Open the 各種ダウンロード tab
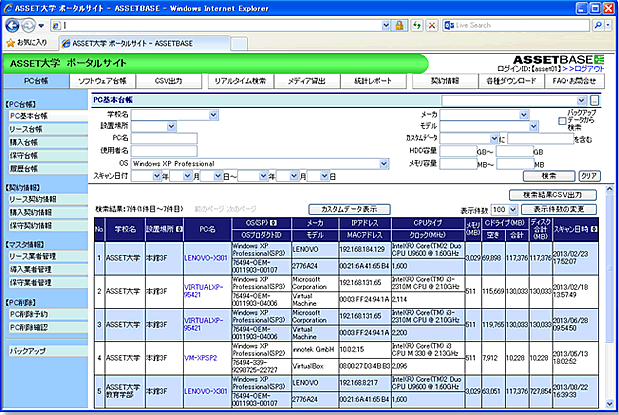Screen dimensions: 619x415 coord(511,81)
